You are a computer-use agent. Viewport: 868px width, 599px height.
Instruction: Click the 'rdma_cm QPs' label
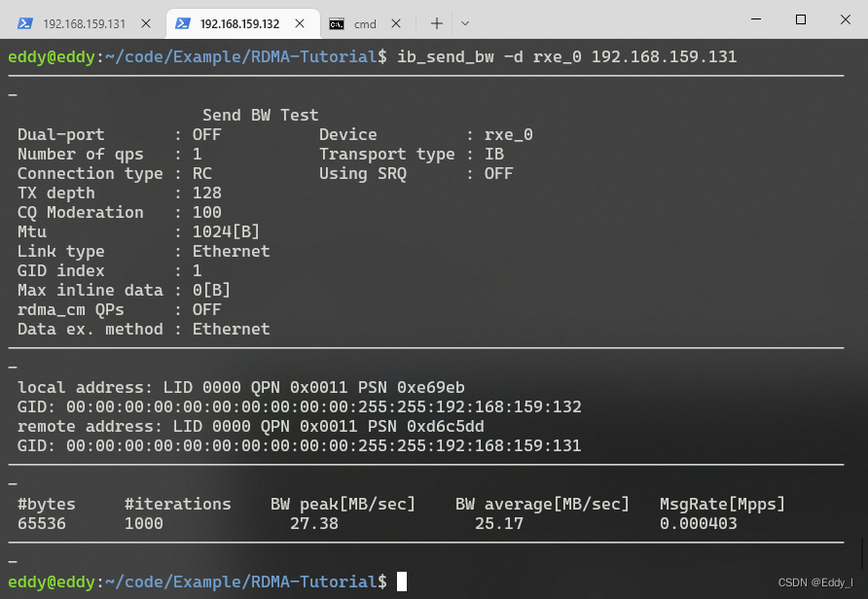(70, 309)
